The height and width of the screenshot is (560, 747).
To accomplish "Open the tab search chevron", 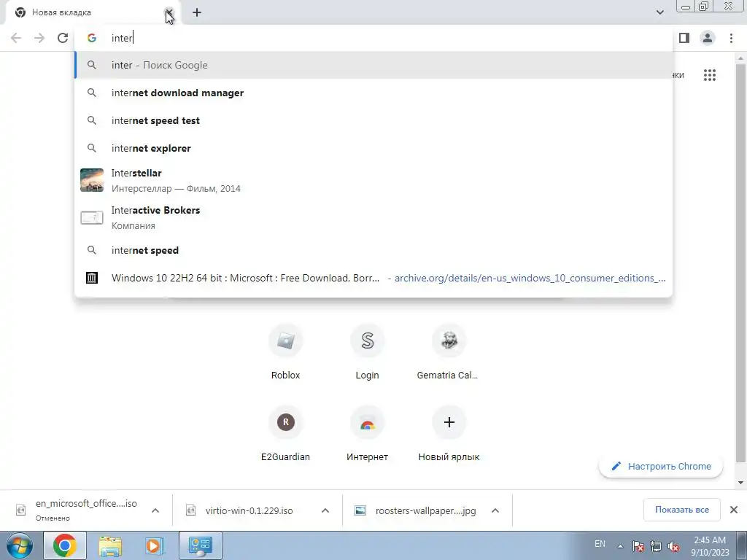I will pos(659,12).
